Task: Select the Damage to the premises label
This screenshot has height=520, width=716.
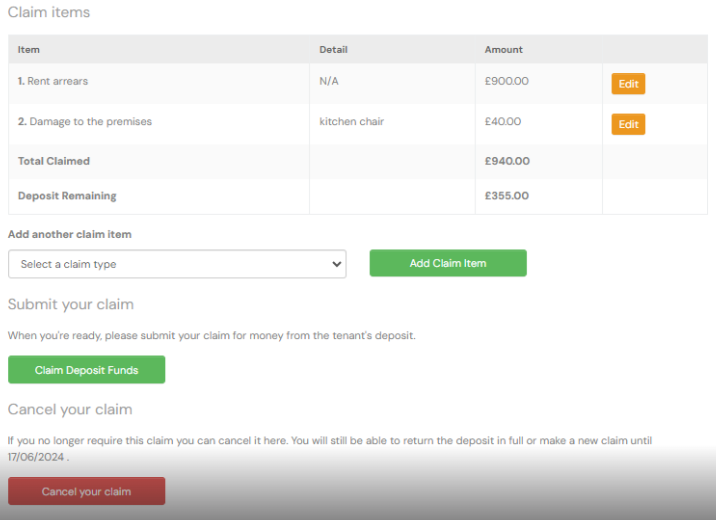Action: coord(85,121)
